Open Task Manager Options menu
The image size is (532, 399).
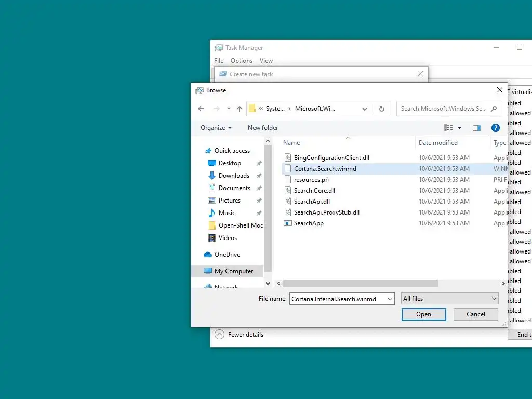242,61
